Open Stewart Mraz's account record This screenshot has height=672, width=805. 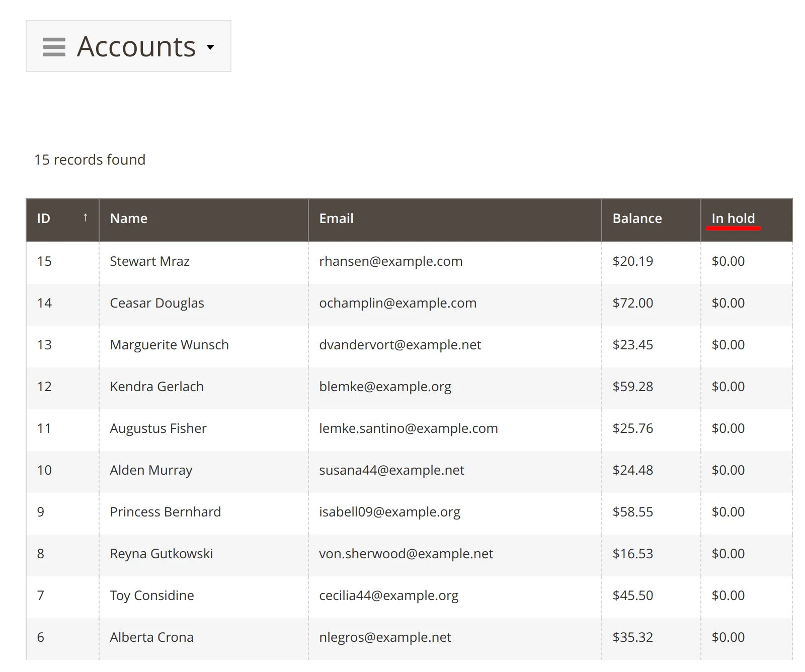pyautogui.click(x=149, y=261)
